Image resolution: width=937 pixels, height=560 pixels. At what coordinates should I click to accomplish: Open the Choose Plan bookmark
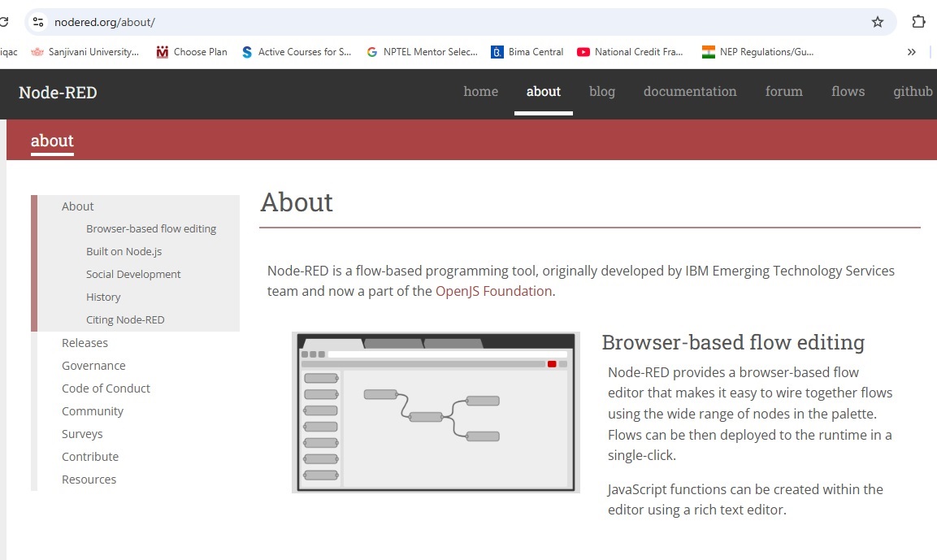192,52
